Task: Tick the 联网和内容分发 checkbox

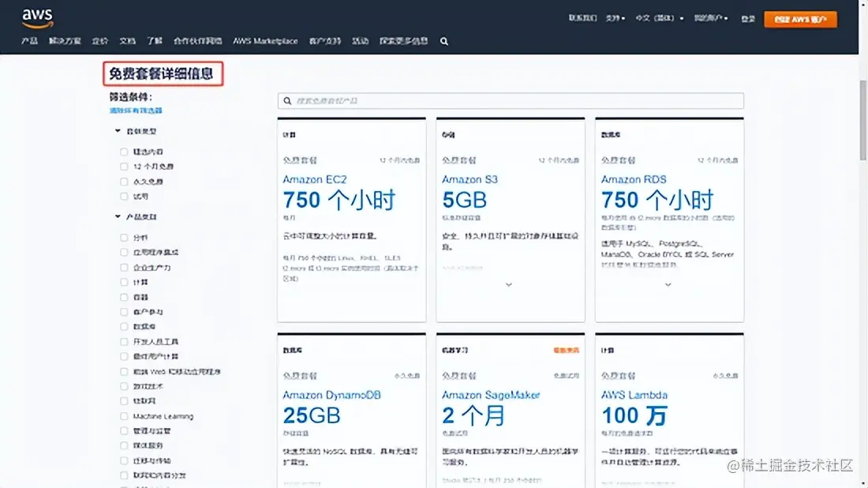Action: click(124, 475)
